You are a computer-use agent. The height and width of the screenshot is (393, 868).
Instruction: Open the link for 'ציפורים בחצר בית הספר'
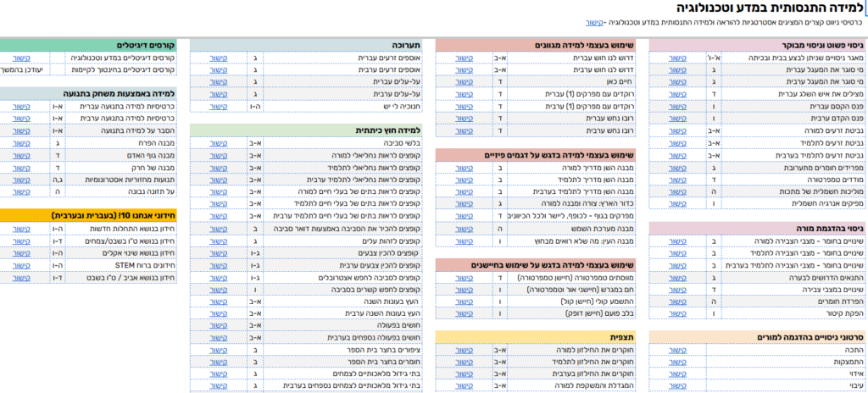218,350
